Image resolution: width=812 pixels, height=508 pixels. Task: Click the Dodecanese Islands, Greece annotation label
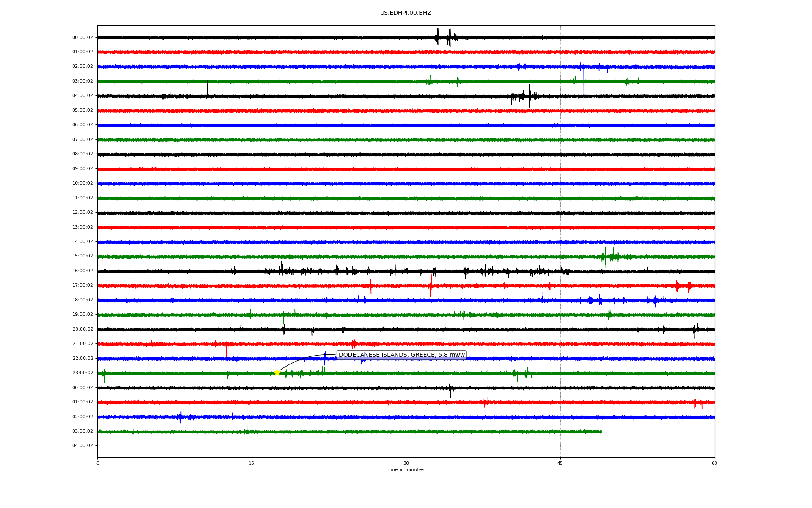(x=402, y=355)
